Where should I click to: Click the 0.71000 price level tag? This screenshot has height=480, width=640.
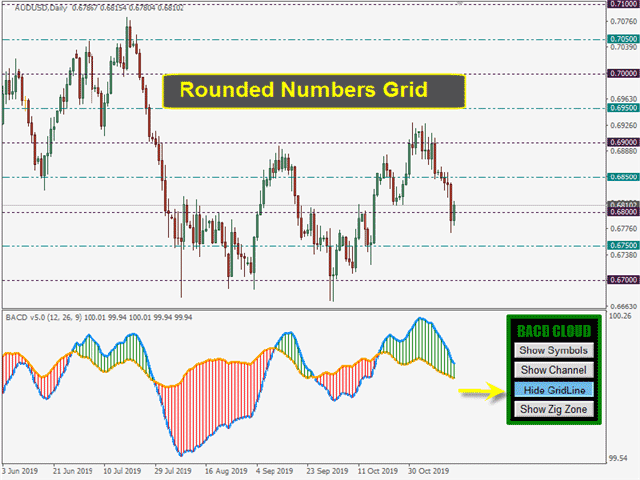click(623, 5)
